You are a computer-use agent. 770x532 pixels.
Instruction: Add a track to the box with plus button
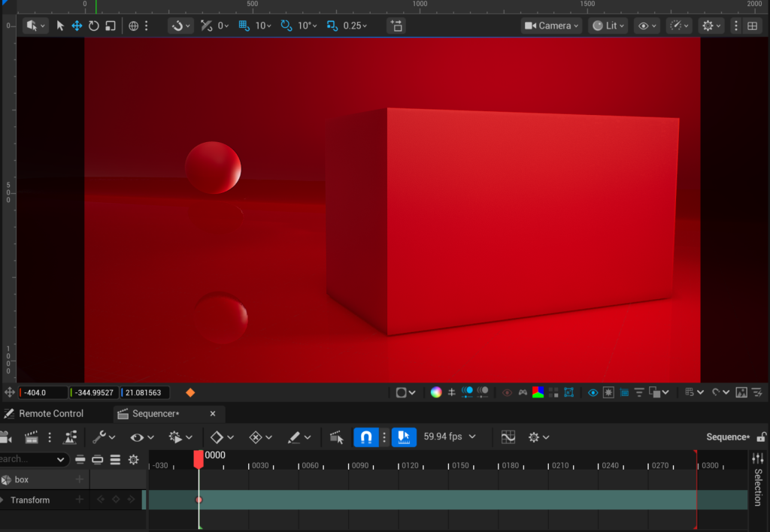coord(80,479)
